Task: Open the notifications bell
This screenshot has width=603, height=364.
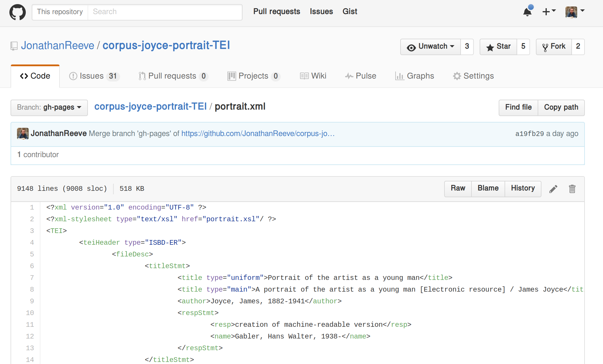Action: pos(528,11)
